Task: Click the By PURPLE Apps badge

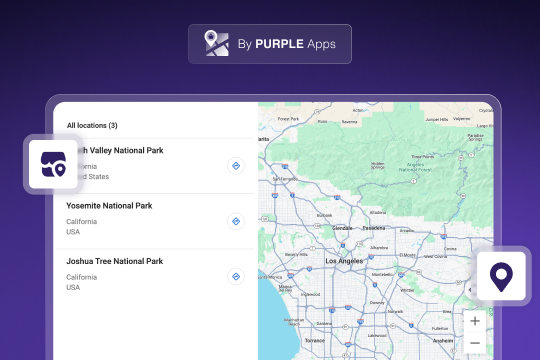Action: coord(270,44)
